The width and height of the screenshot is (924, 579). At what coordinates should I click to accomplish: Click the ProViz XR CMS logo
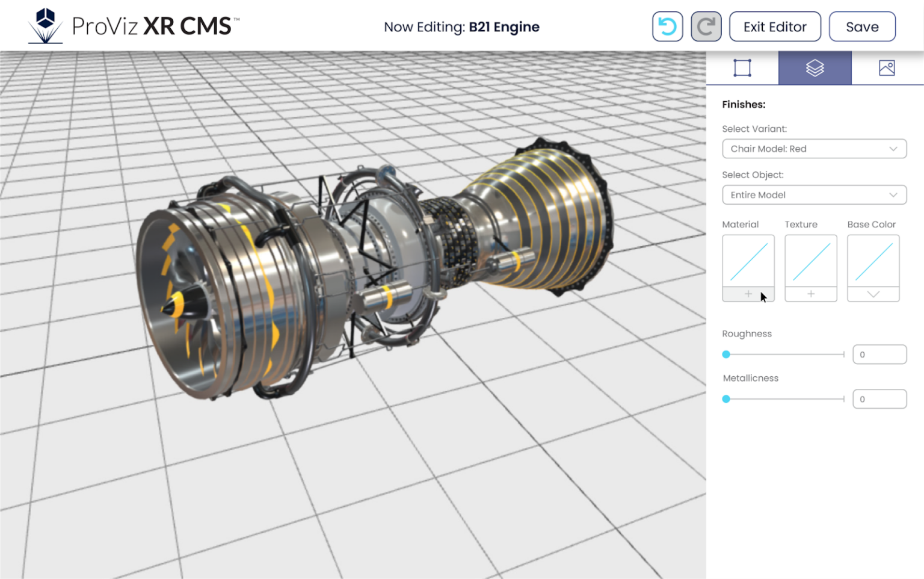pyautogui.click(x=134, y=26)
